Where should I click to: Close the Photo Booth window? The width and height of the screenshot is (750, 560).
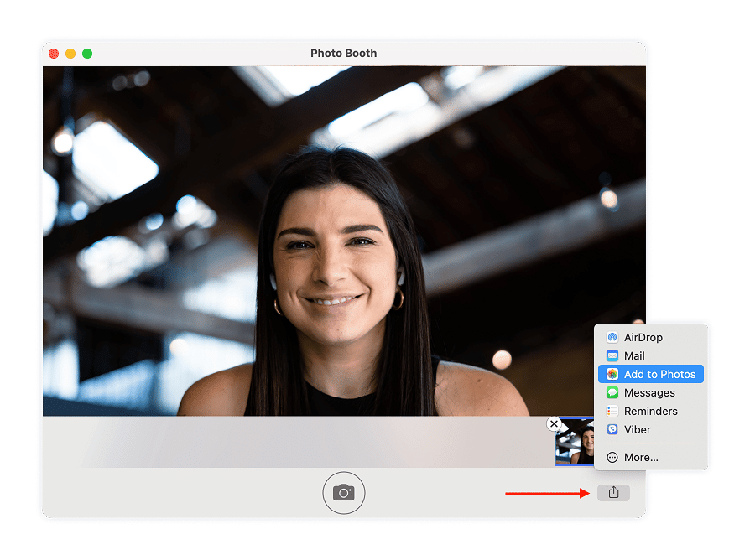click(54, 54)
